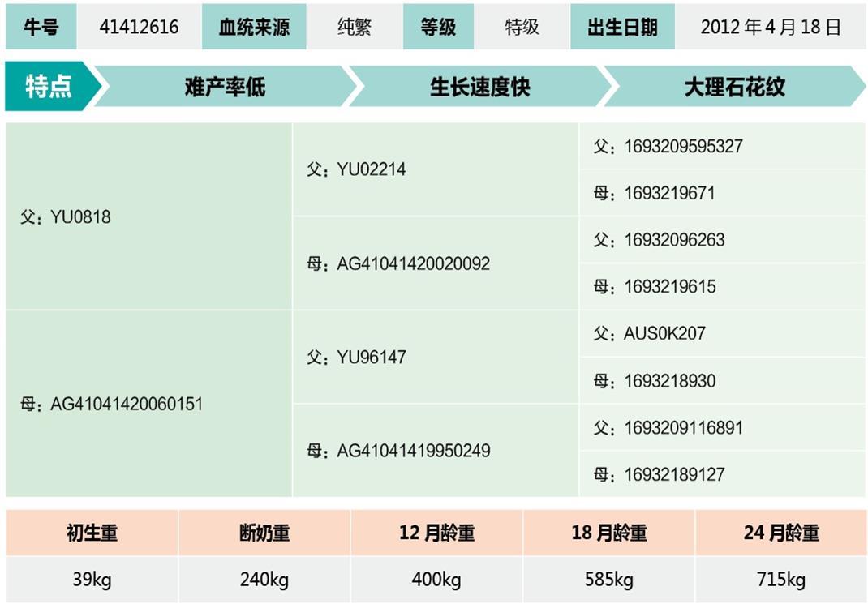
Task: Open the 难产率低 feature segment
Action: point(225,87)
